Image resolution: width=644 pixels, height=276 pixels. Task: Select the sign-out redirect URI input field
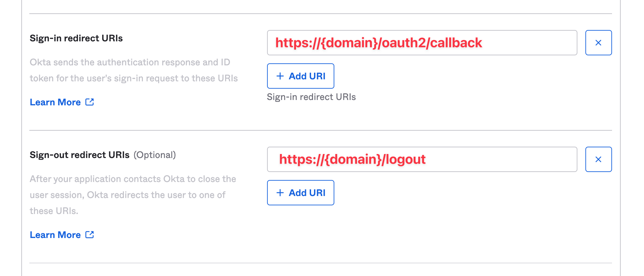pos(422,159)
